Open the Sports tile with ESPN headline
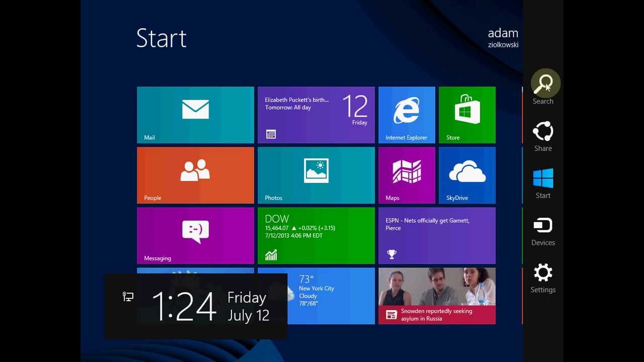 [437, 236]
